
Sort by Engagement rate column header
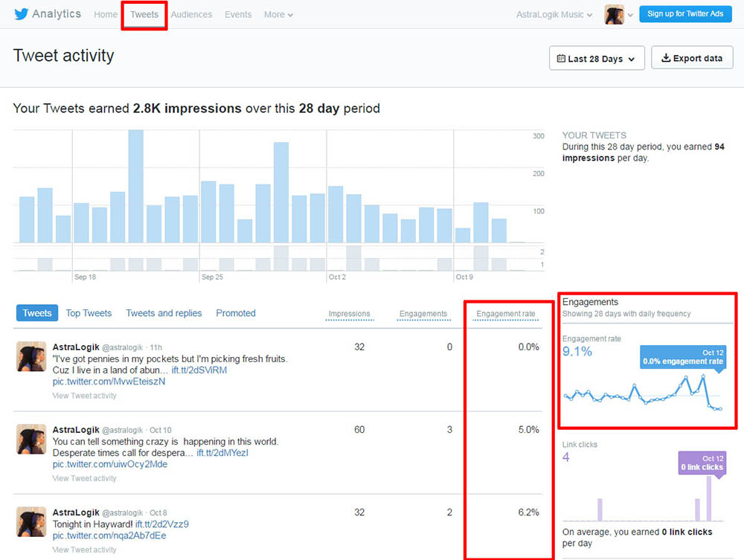tap(506, 314)
